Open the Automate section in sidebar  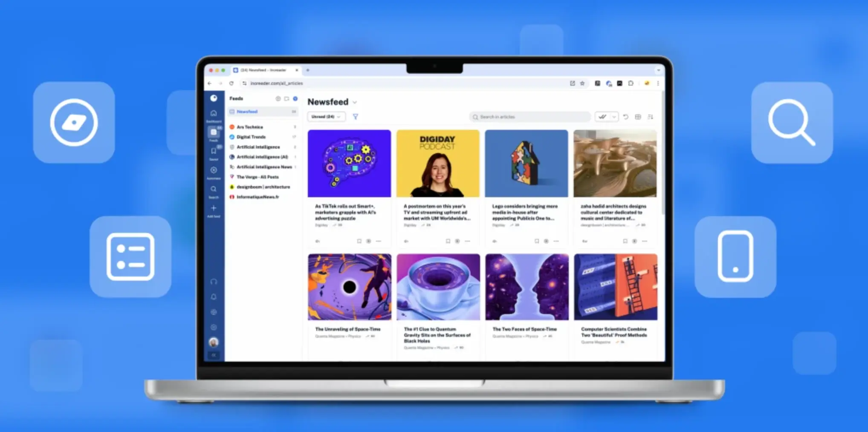(214, 171)
